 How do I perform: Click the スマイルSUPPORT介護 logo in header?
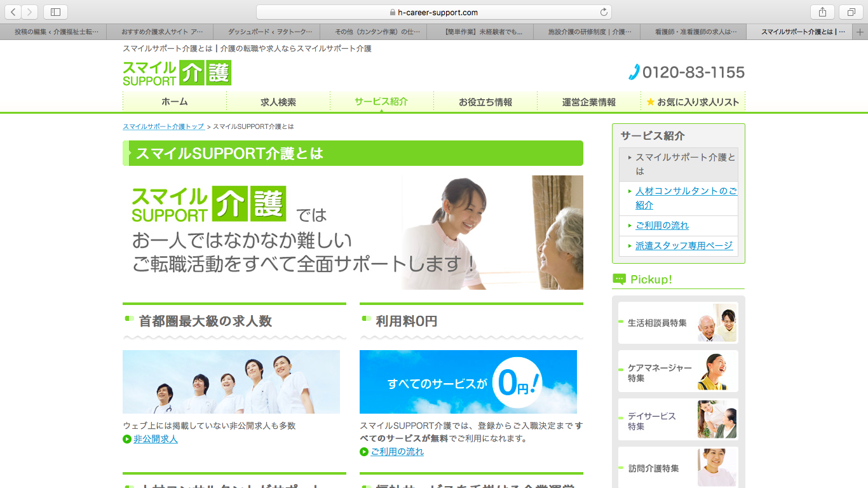(x=177, y=73)
